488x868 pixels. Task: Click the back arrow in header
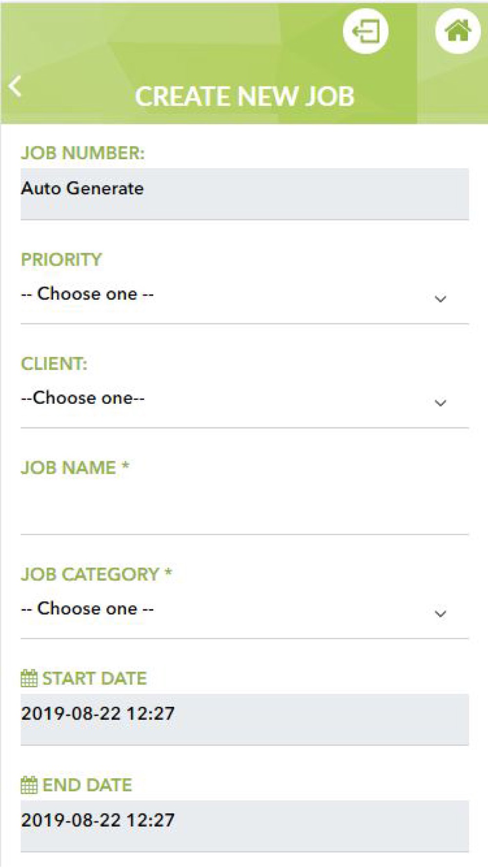[15, 87]
